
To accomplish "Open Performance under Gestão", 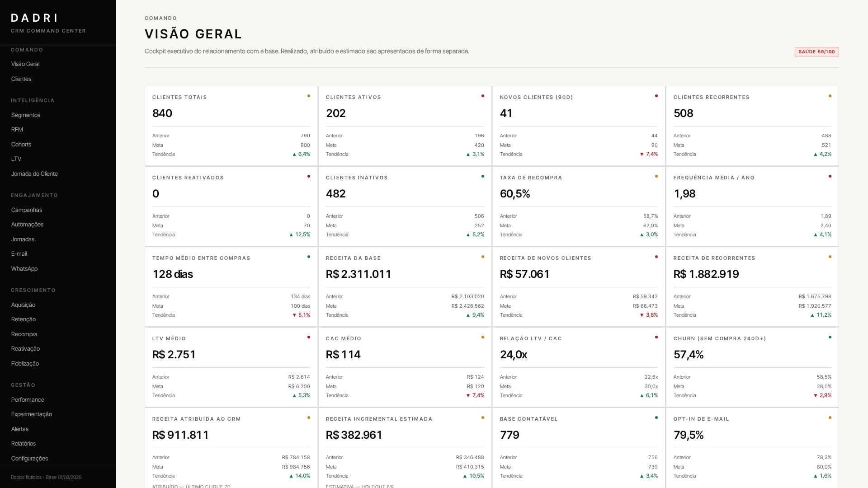I will pos(28,400).
